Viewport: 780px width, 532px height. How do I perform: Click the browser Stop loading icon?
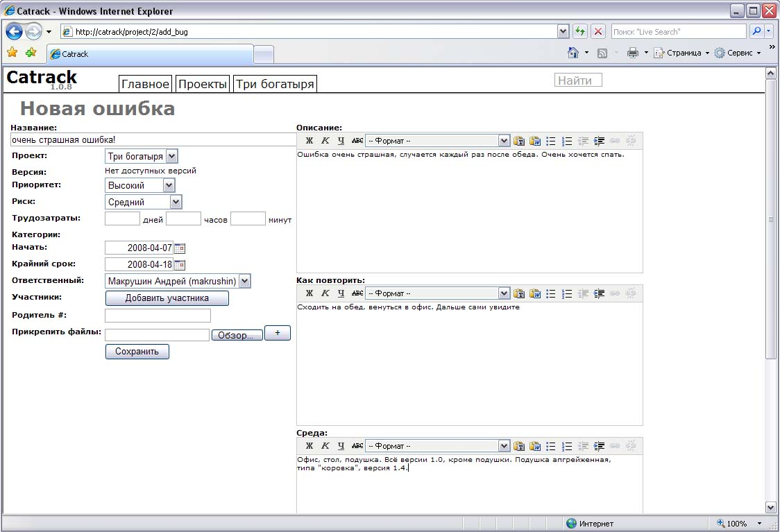[x=598, y=31]
